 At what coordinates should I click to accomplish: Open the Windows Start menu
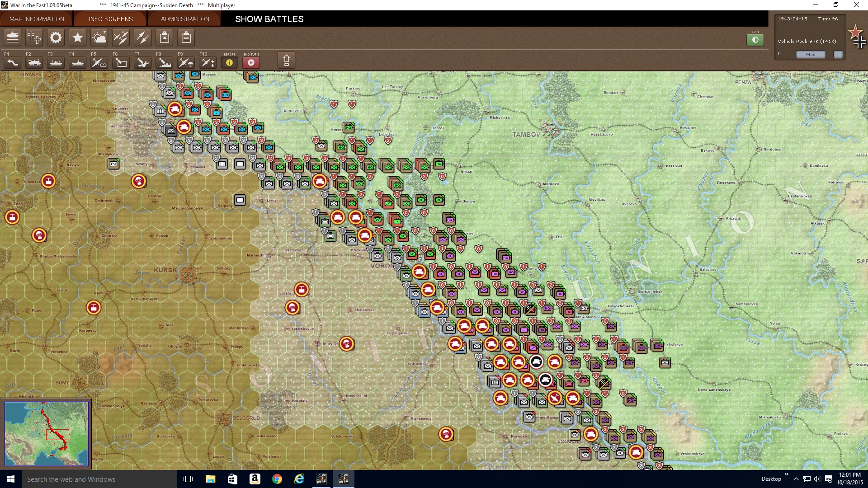(x=11, y=479)
